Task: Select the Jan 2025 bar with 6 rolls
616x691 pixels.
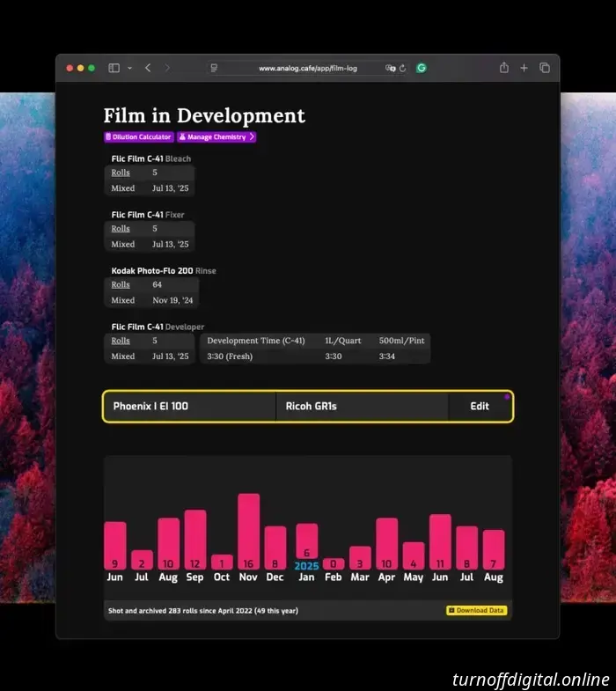Action: pos(306,541)
